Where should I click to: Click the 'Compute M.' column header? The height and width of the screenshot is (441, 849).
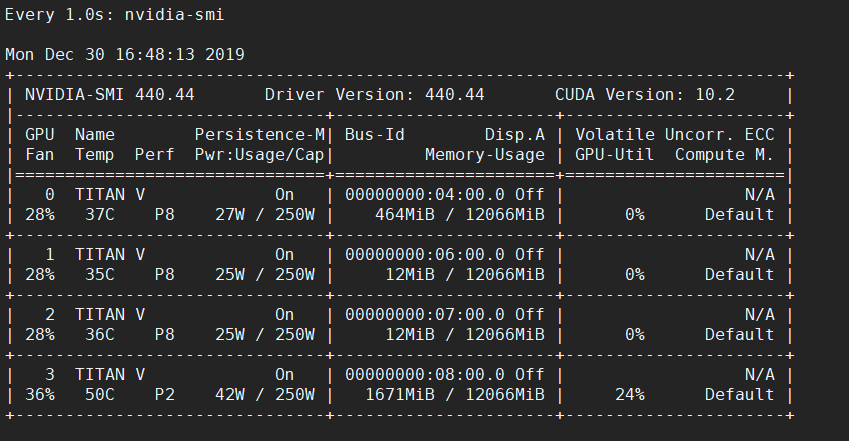coord(724,155)
